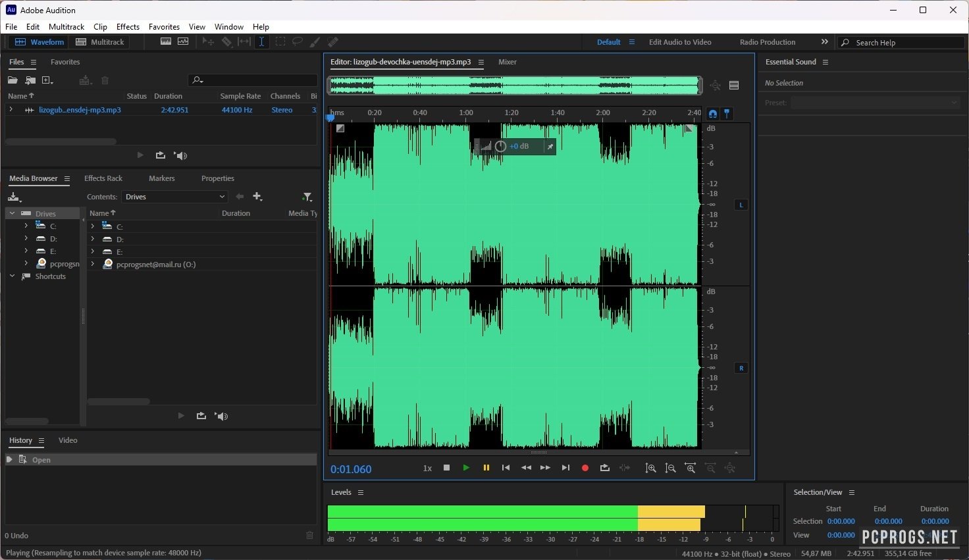
Task: Toggle the right channel R button
Action: [x=741, y=368]
